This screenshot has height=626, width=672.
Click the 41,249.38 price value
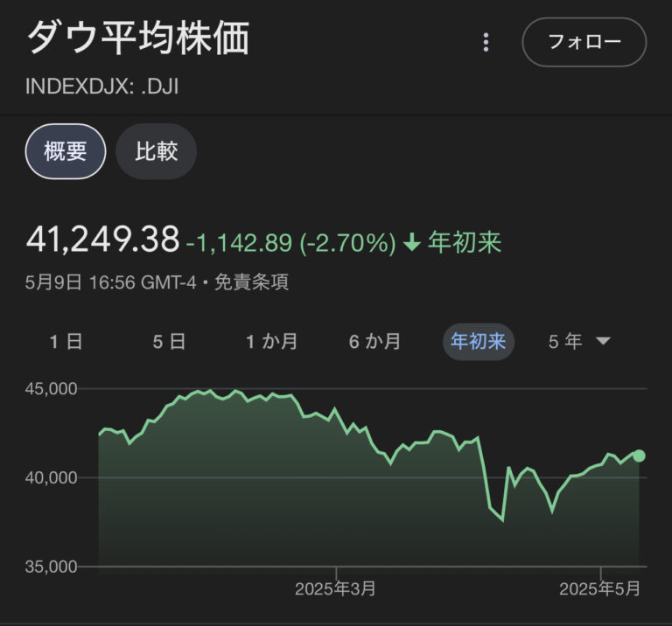coord(103,239)
